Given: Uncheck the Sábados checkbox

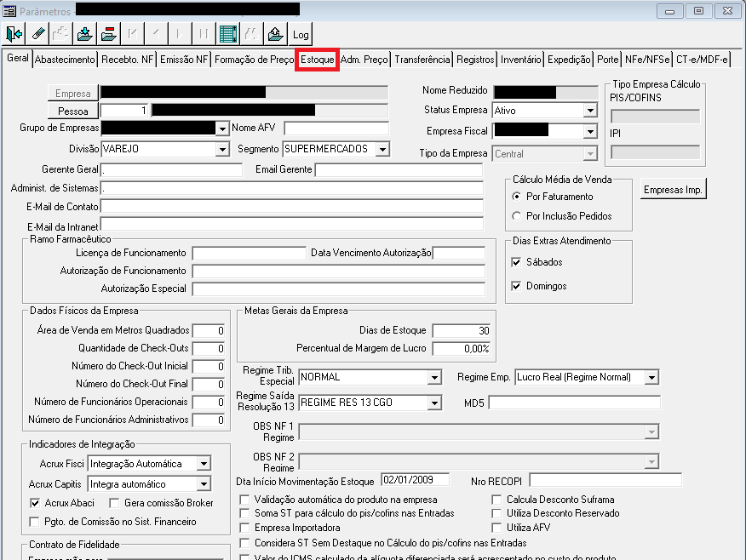Looking at the screenshot, I should [516, 262].
